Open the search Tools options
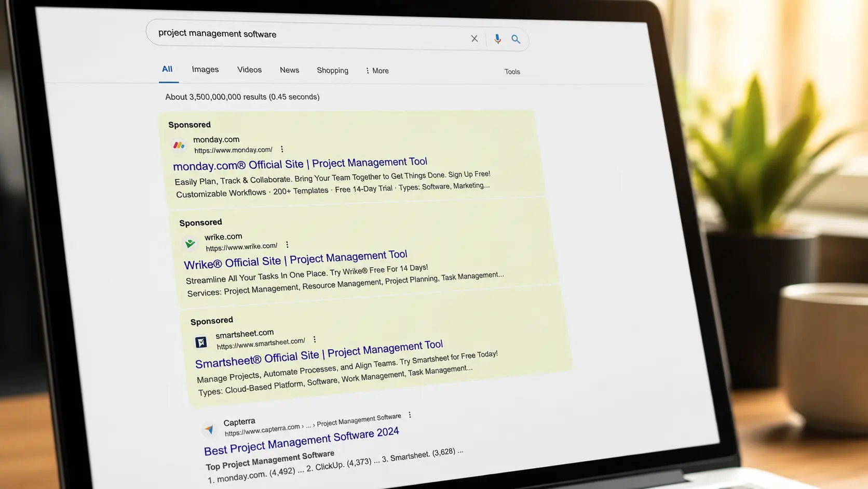 coord(512,72)
